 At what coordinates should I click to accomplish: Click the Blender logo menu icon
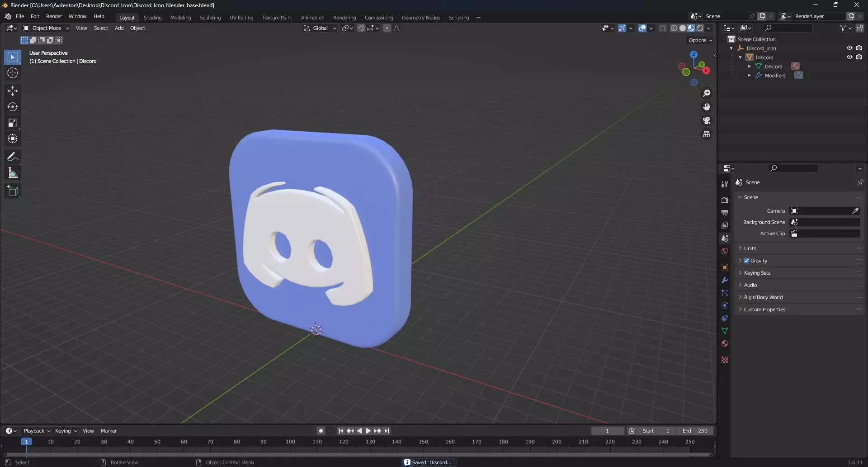[8, 16]
